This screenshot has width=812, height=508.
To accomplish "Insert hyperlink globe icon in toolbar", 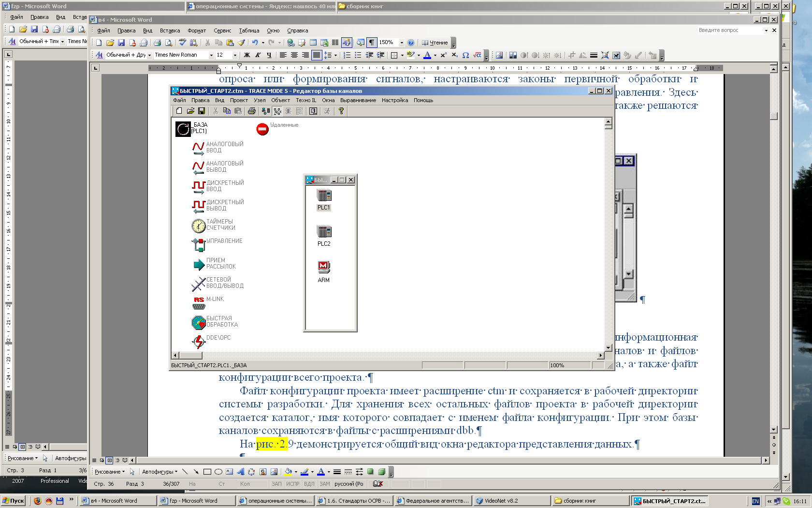I will [290, 43].
